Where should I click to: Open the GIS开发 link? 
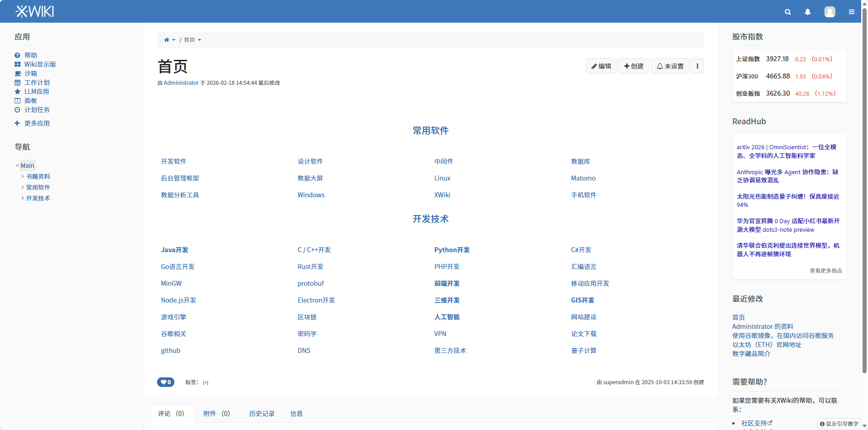click(582, 300)
